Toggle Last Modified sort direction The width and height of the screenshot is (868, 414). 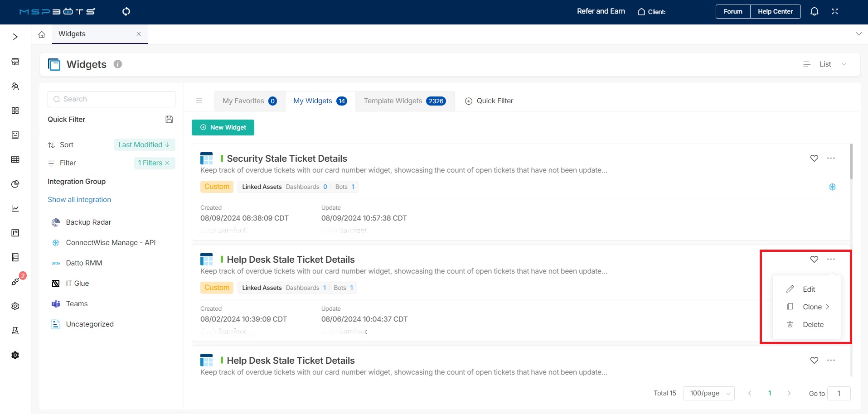click(x=144, y=145)
